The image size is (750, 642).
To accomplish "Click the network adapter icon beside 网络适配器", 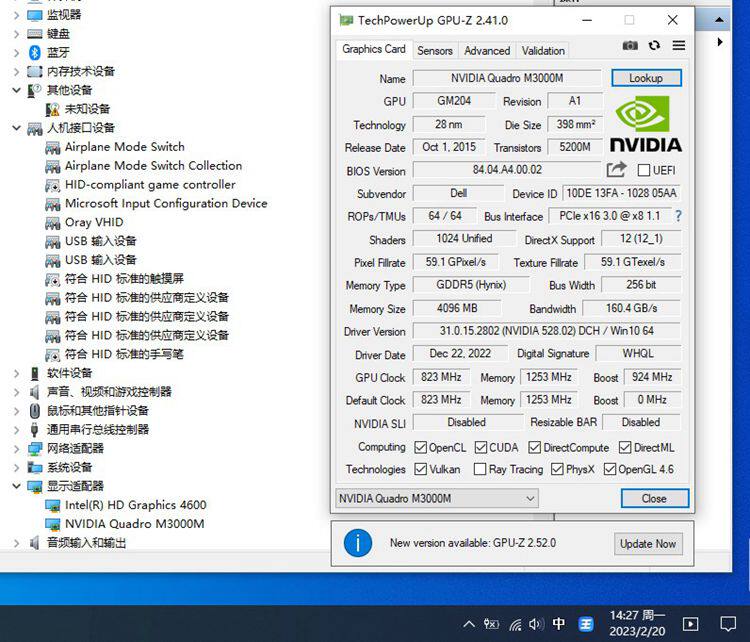I will pyautogui.click(x=34, y=449).
